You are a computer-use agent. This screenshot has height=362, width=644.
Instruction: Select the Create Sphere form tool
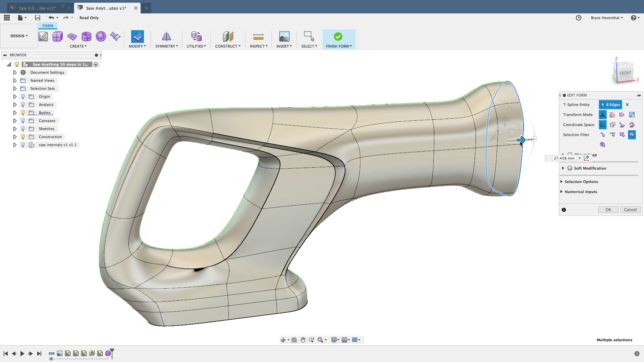pos(101,36)
